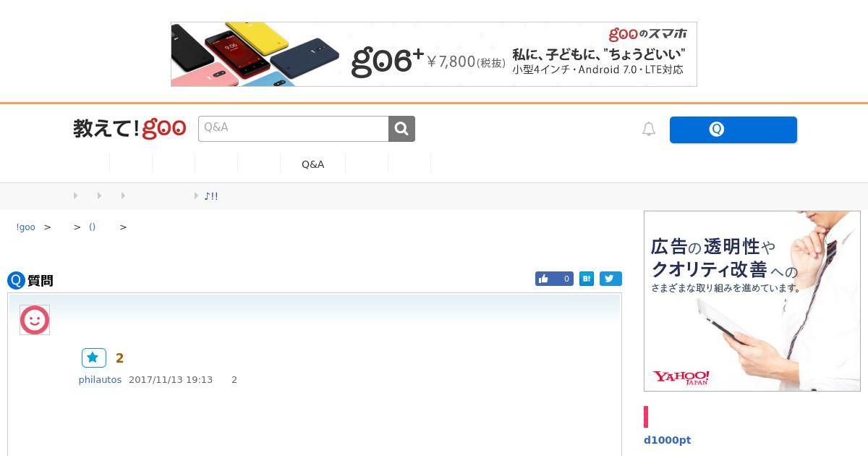The width and height of the screenshot is (868, 456).
Task: Click the blue Q ask-question button
Action: pyautogui.click(x=733, y=130)
